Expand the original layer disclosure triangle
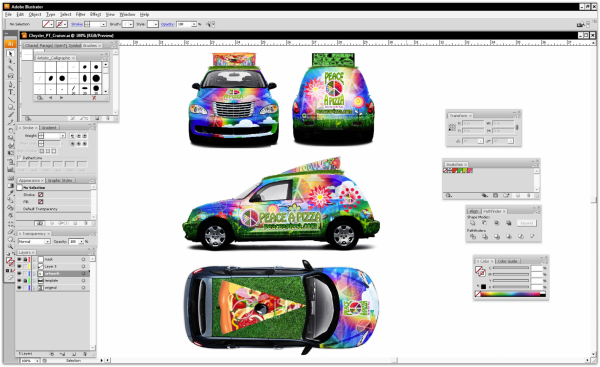 coord(34,287)
